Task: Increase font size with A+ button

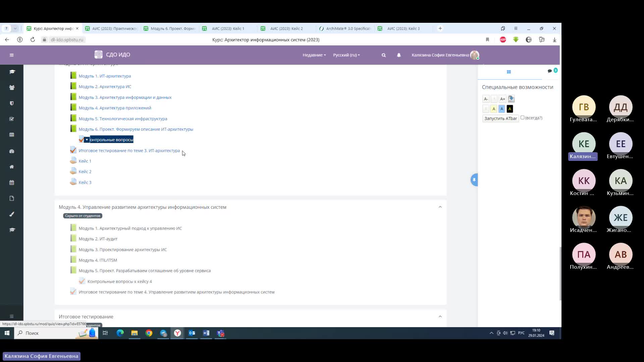Action: click(502, 99)
